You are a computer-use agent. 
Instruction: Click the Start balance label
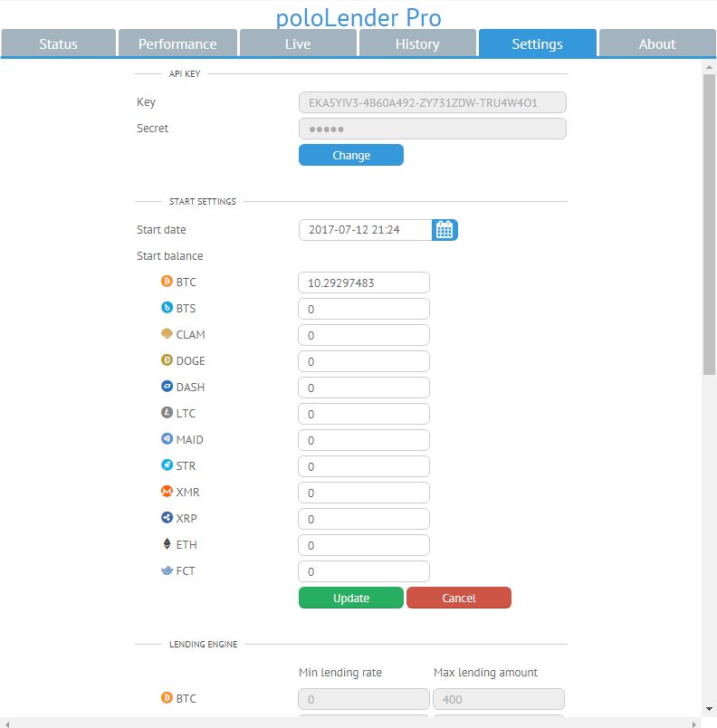170,256
